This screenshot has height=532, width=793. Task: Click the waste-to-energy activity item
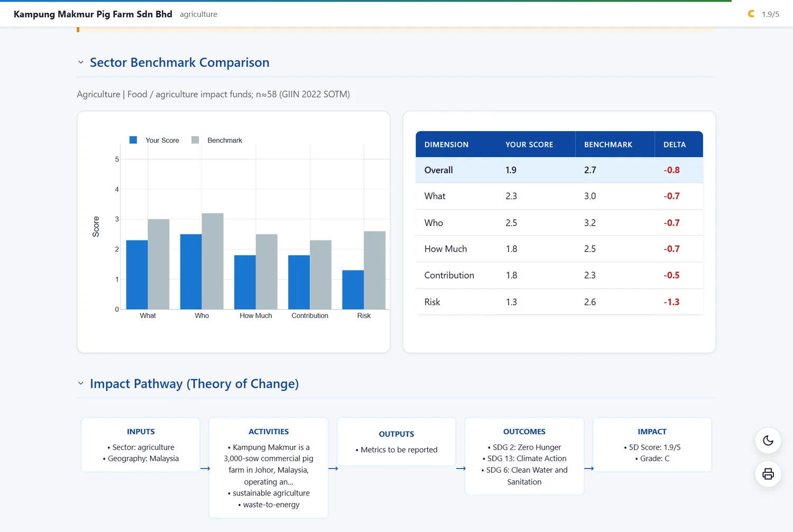[x=269, y=505]
